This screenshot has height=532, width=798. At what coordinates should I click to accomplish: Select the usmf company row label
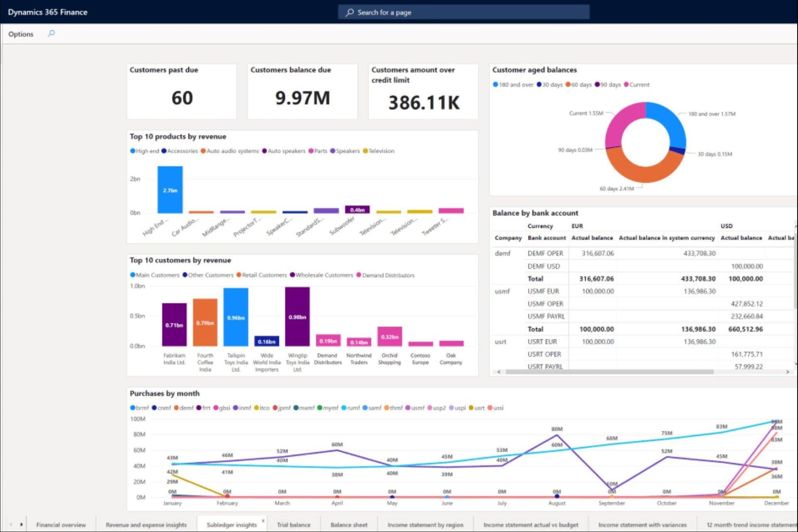(502, 291)
